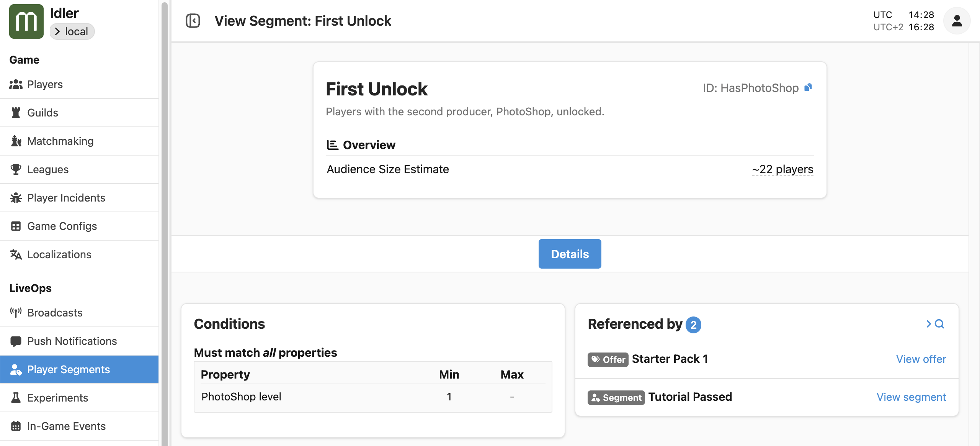
Task: Open the Referenced by search expander
Action: coord(934,324)
